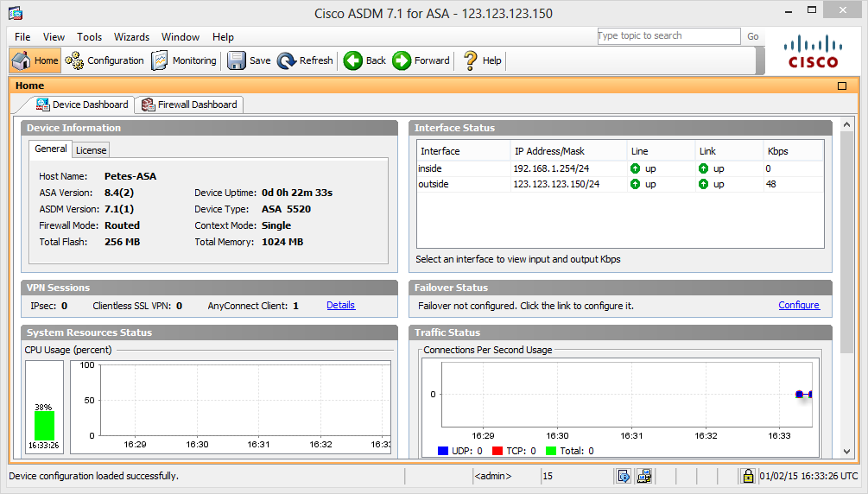Click the ASA Version 8.4(2) value

click(119, 193)
